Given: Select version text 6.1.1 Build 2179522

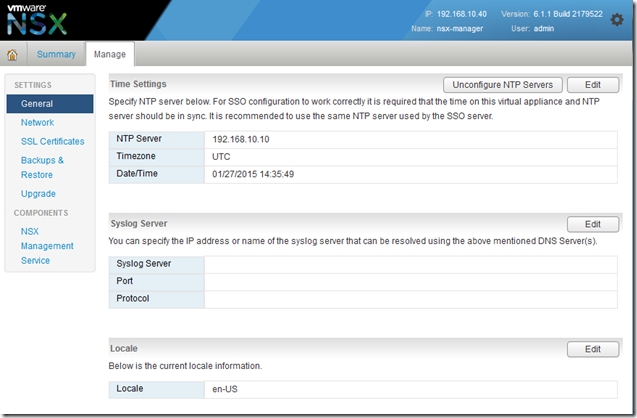Looking at the screenshot, I should [x=568, y=14].
